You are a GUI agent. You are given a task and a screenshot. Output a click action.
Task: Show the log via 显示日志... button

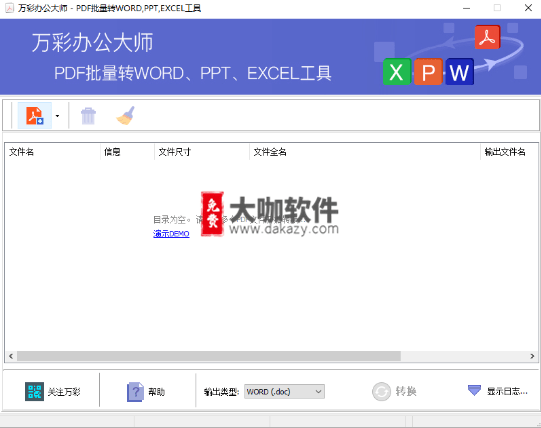(507, 391)
